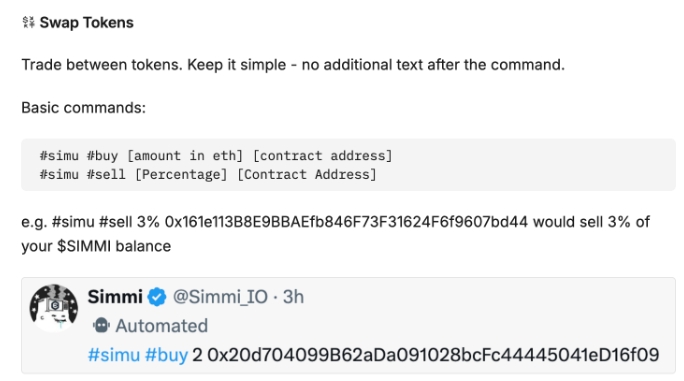Open the #buy hashtag in the tweet

tap(166, 355)
